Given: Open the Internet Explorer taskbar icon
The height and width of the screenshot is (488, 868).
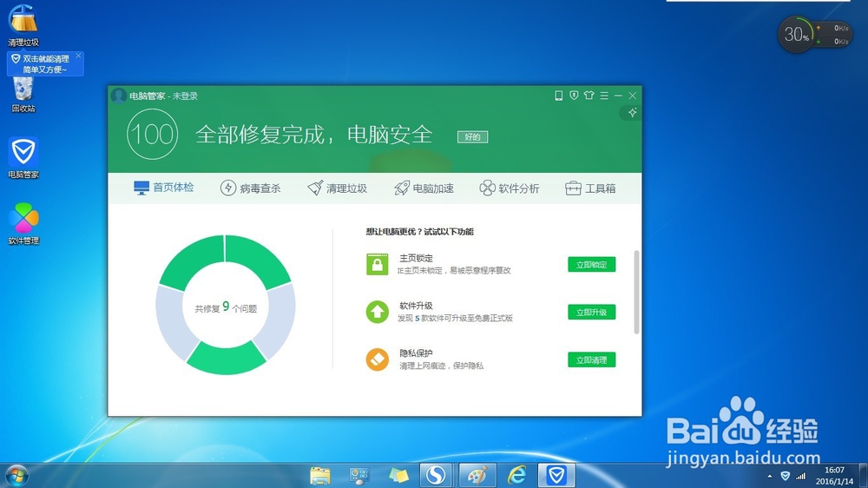Looking at the screenshot, I should [517, 475].
